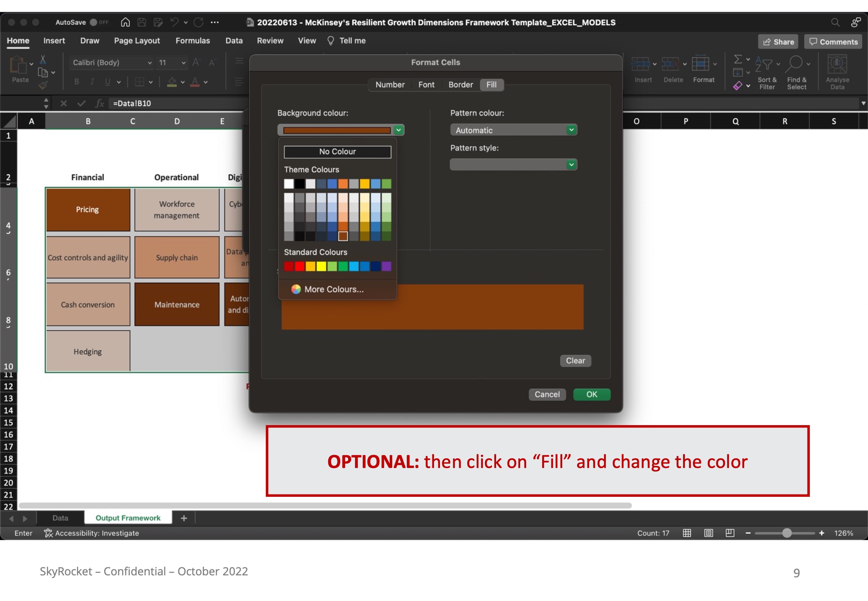Click the Paste clipboard icon

pos(18,65)
